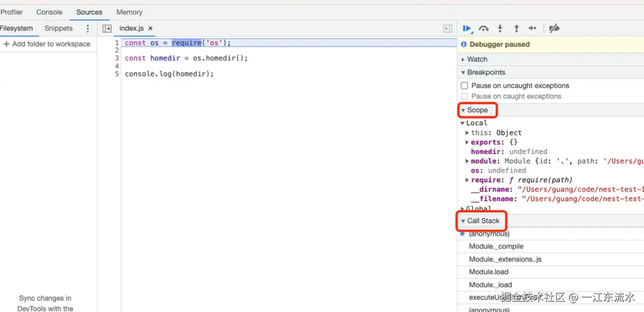Image resolution: width=644 pixels, height=312 pixels.
Task: Expand the exports variable
Action: [x=467, y=142]
